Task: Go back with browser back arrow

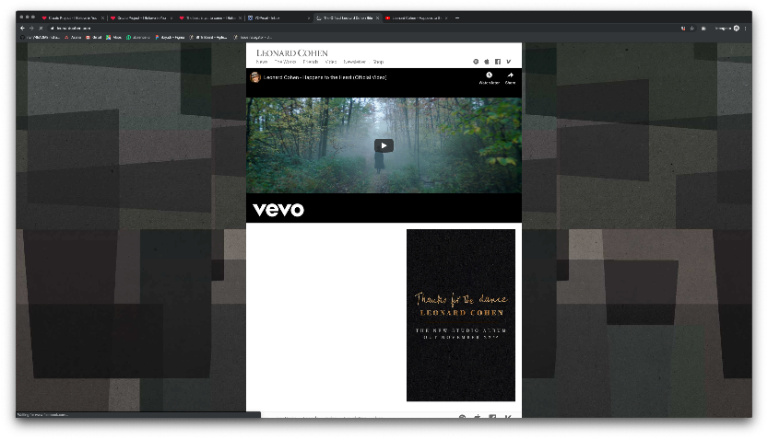Action: [x=22, y=28]
